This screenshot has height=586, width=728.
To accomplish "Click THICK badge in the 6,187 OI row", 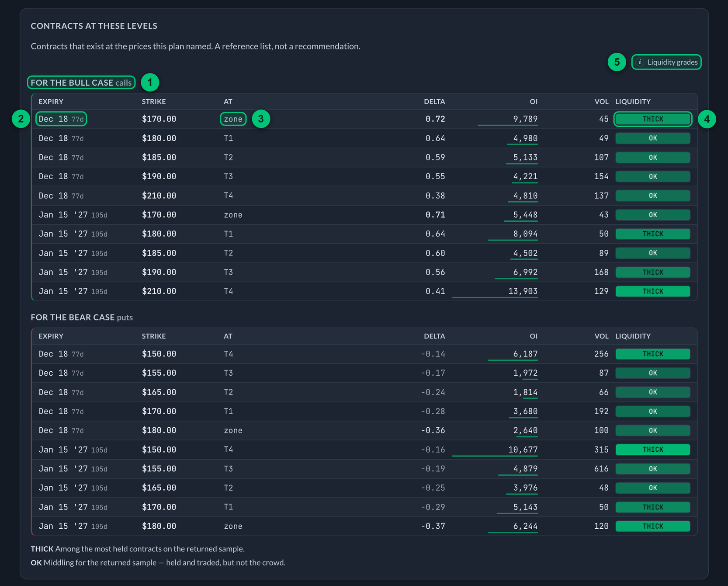I will [653, 354].
